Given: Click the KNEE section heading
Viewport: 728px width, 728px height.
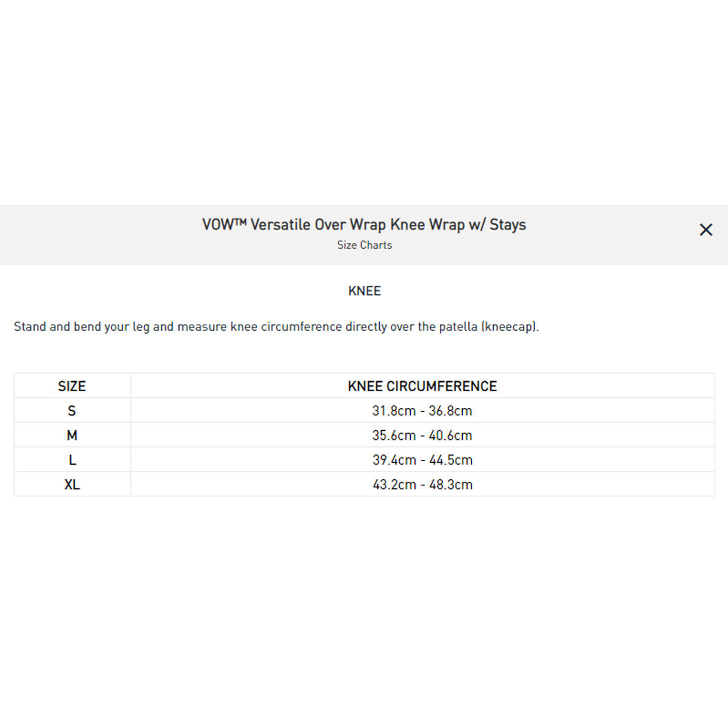Looking at the screenshot, I should coord(364,291).
